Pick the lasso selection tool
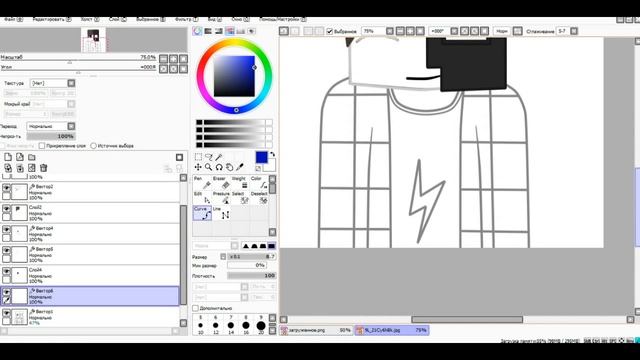This screenshot has height=360, width=640. click(x=209, y=157)
